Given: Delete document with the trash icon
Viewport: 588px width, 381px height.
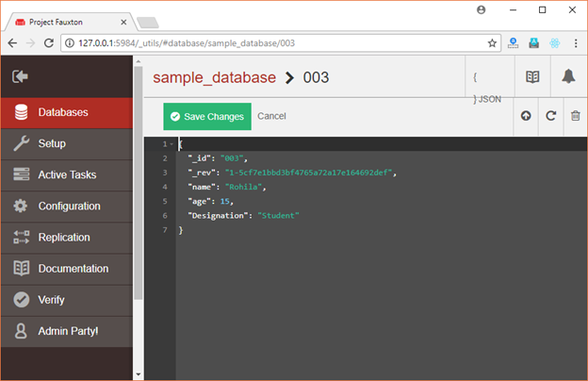Looking at the screenshot, I should click(x=575, y=116).
